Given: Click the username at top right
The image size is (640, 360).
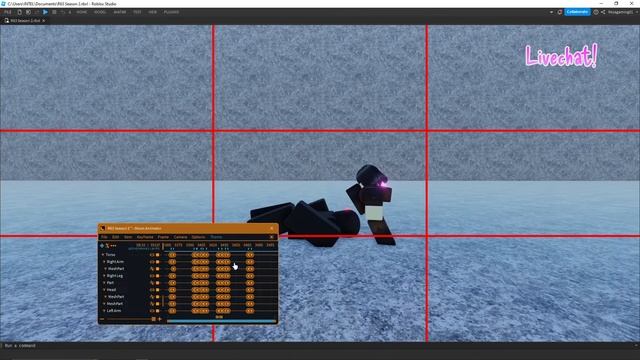Looking at the screenshot, I should 620,12.
